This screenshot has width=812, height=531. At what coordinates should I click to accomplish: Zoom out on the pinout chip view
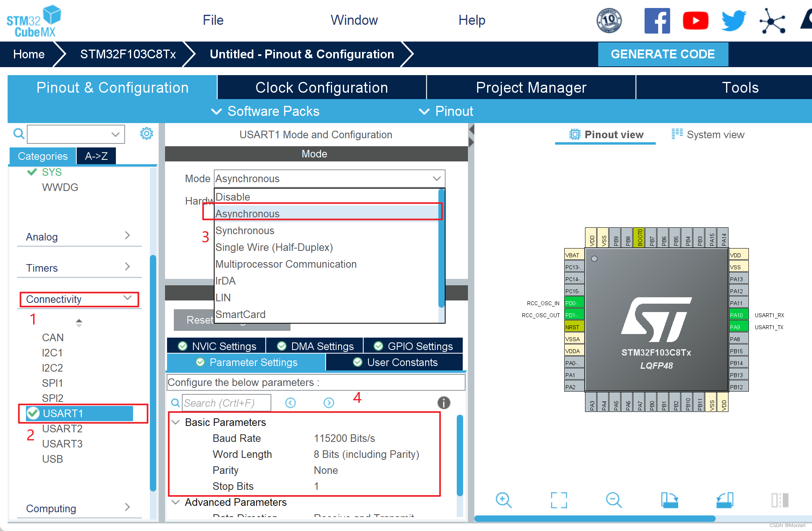(x=614, y=500)
